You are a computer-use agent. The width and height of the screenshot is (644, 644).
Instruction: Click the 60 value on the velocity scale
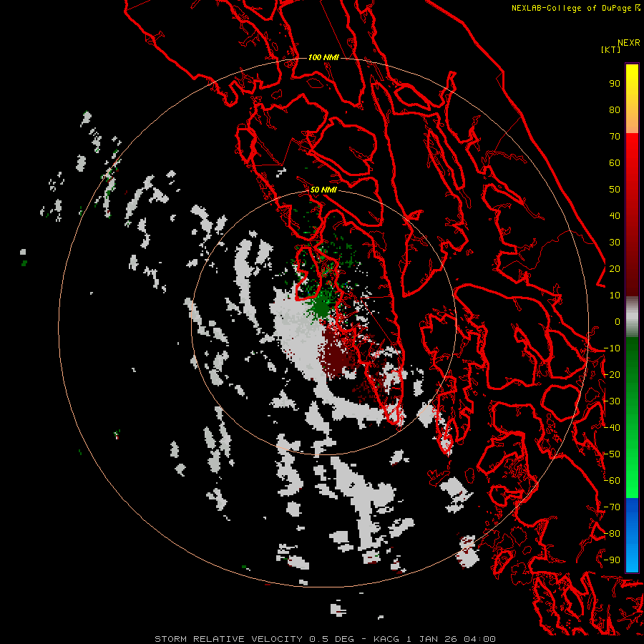coord(615,163)
